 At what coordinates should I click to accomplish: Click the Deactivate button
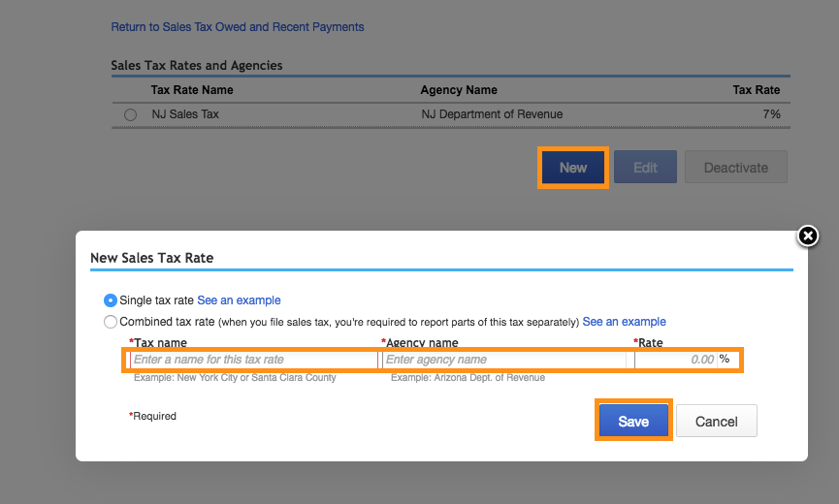click(x=735, y=168)
